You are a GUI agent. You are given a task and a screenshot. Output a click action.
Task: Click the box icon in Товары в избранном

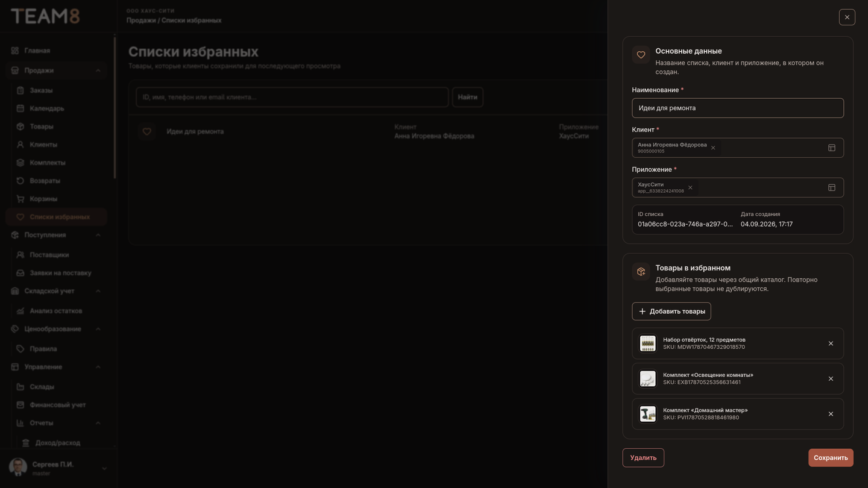(x=641, y=272)
